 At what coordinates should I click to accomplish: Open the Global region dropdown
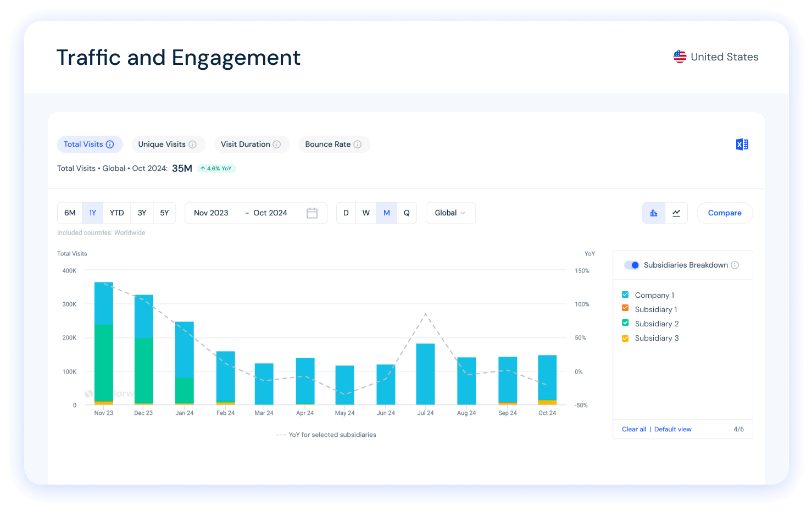coord(450,213)
